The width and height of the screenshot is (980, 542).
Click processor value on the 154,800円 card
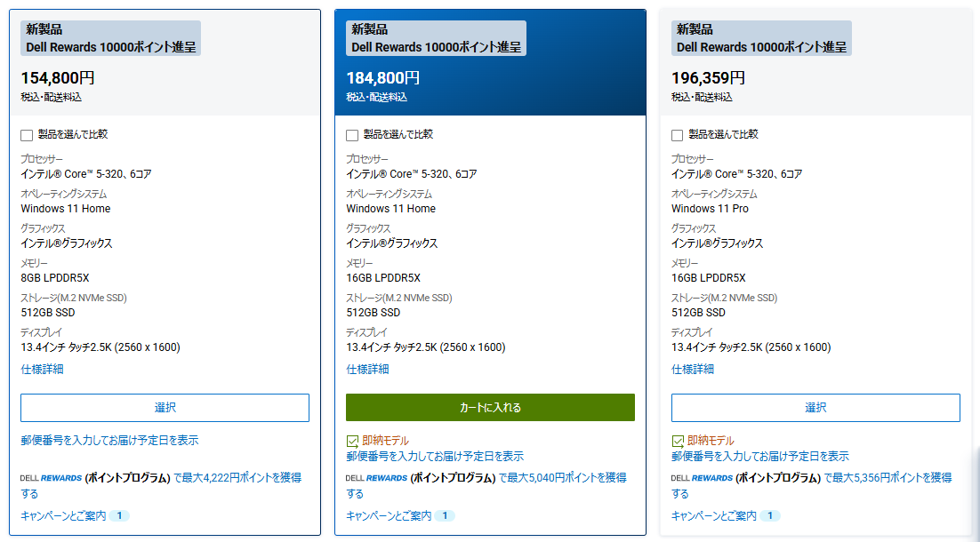click(x=86, y=174)
